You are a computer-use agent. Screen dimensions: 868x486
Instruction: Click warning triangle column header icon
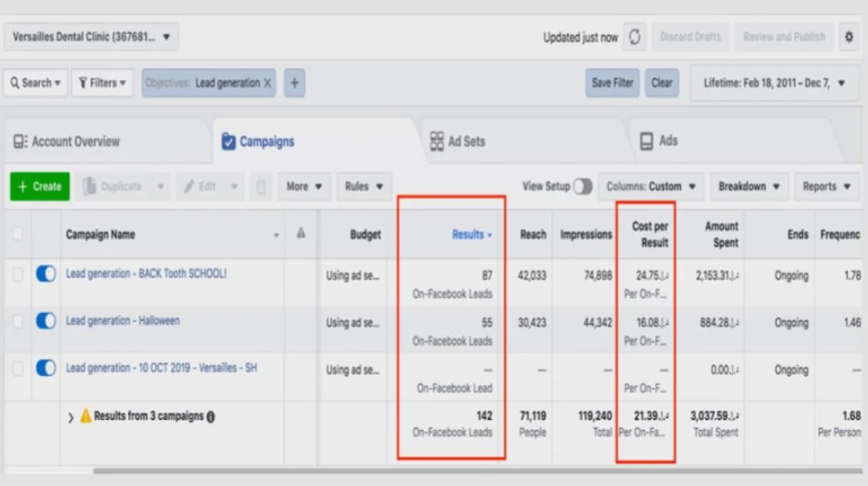pos(301,234)
